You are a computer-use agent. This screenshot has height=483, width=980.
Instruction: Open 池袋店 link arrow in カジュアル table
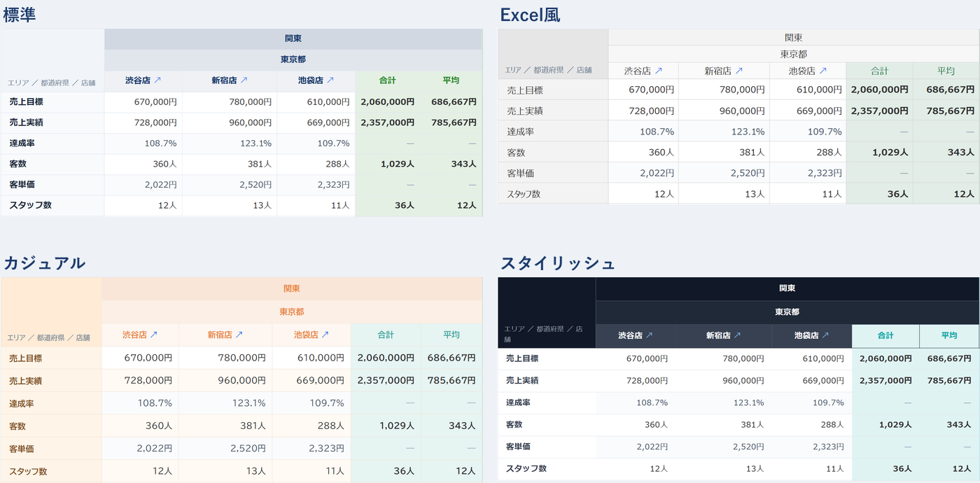[325, 335]
